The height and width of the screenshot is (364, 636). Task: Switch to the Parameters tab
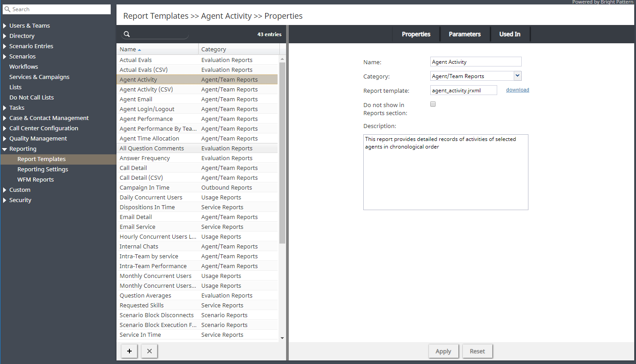click(465, 34)
